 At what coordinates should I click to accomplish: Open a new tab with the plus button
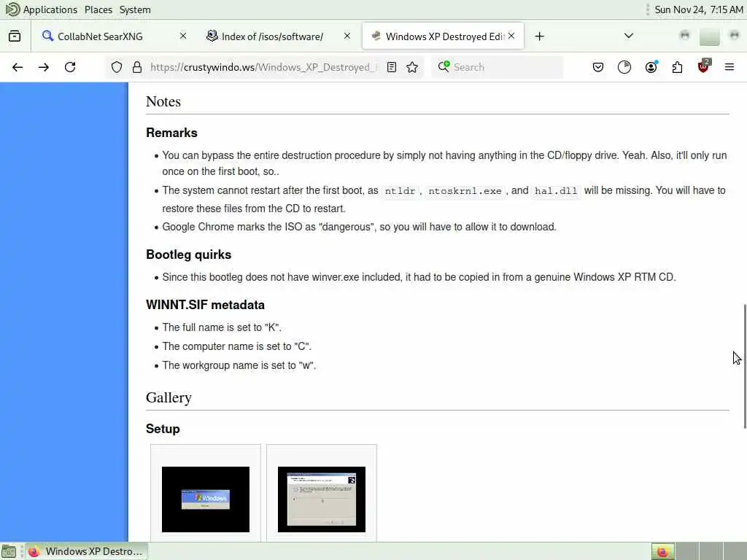coord(539,36)
